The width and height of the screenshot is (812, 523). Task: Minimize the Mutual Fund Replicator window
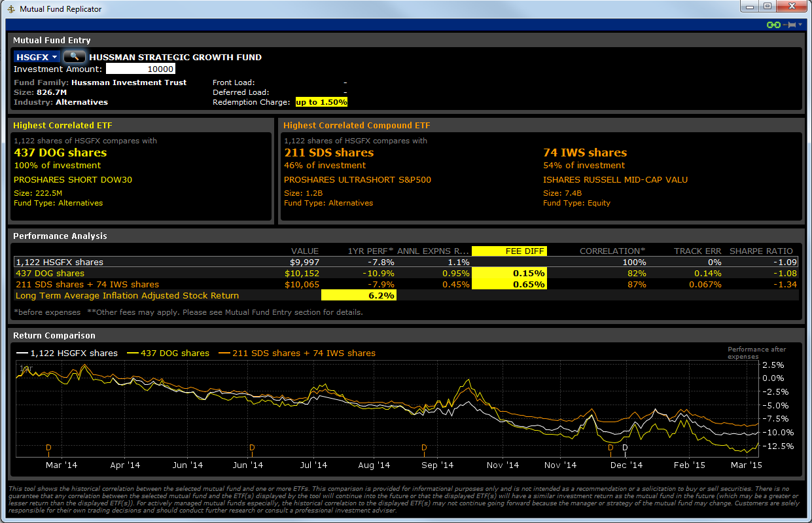pyautogui.click(x=750, y=6)
